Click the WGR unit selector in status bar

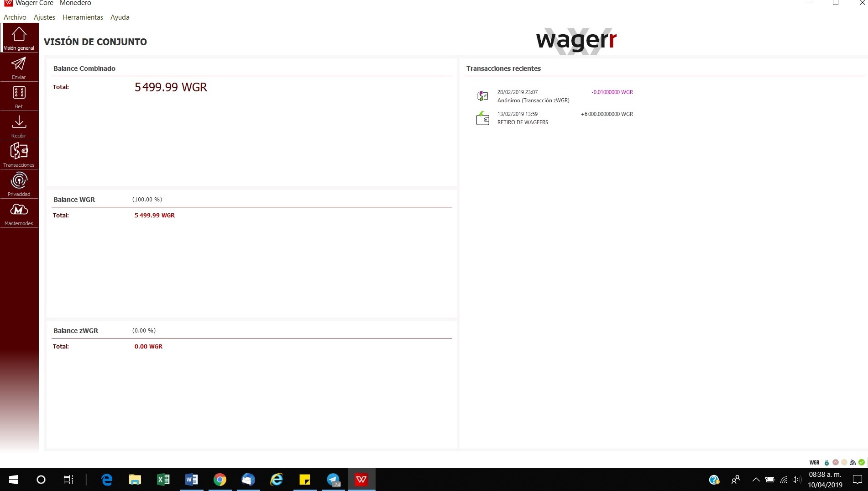(x=815, y=463)
